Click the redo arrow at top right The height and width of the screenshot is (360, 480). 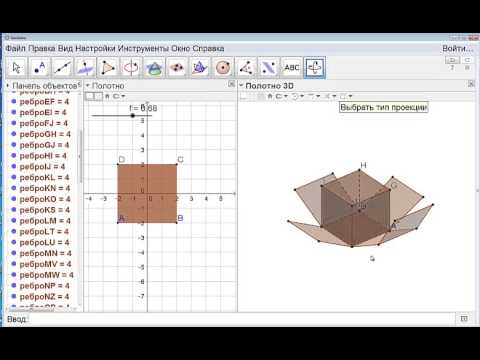tap(467, 60)
